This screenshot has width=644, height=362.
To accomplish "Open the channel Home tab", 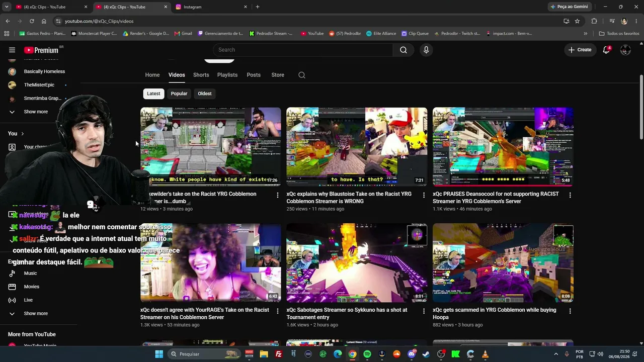I will coord(152,75).
